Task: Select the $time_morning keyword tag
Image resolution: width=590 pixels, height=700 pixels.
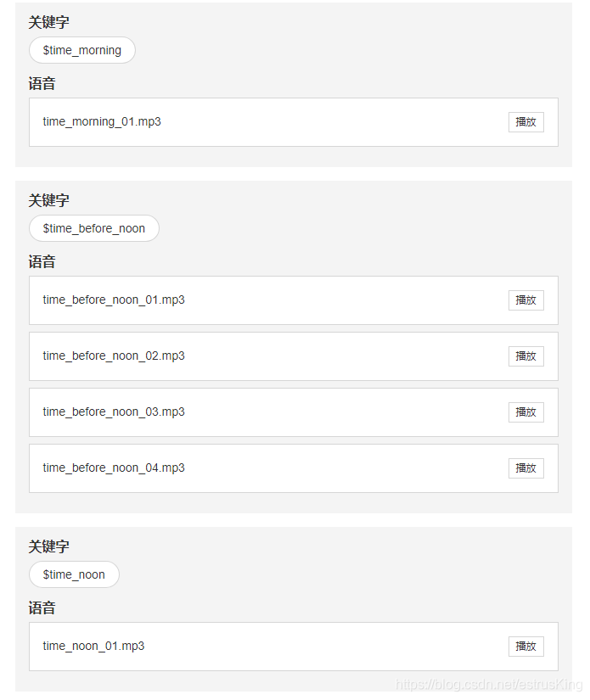Action: (x=81, y=50)
